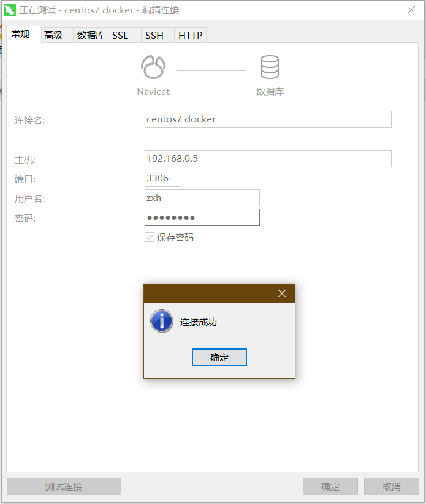Click the 用户名: label
The width and height of the screenshot is (426, 504).
tap(29, 199)
